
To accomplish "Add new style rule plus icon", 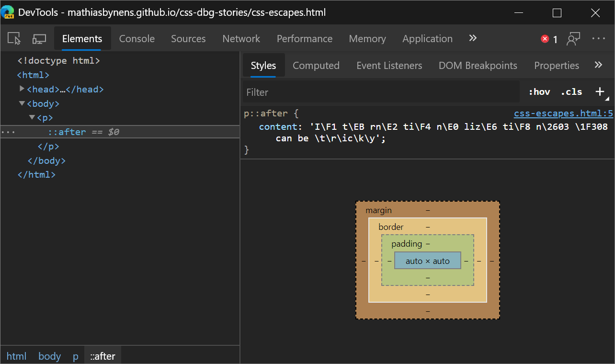I will pos(600,91).
